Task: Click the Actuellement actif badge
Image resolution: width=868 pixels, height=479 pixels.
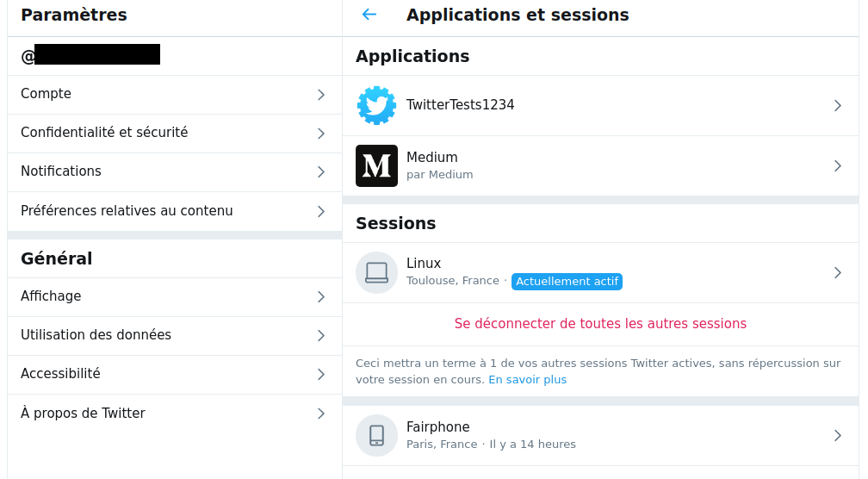Action: coord(567,282)
